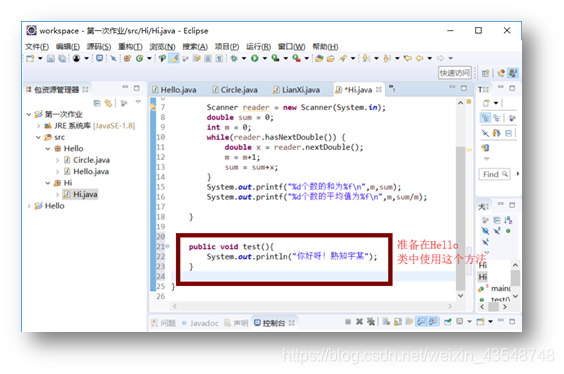
Task: Expand the Hello project at bottom of tree
Action: tap(29, 206)
